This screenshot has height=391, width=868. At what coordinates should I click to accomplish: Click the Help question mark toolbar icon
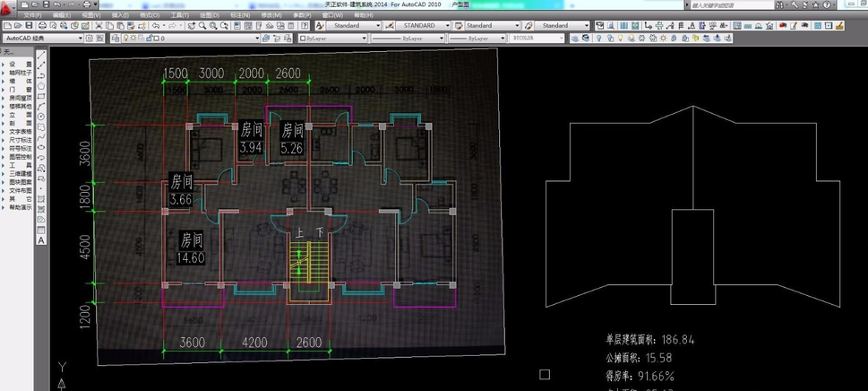[x=302, y=26]
